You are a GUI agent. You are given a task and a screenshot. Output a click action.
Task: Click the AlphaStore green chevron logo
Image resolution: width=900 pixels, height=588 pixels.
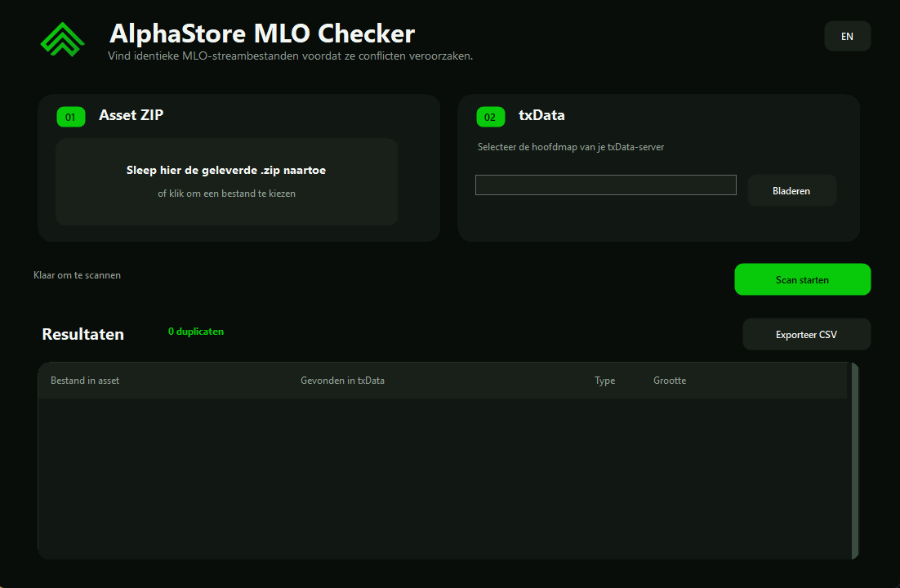[x=63, y=40]
